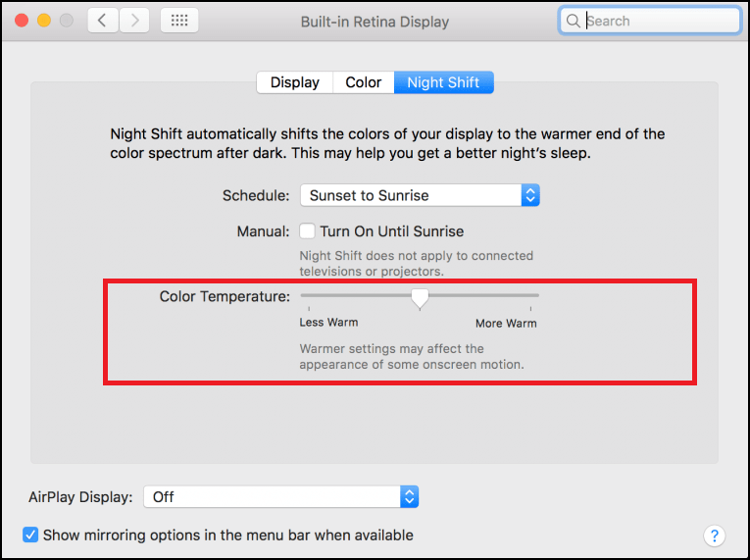Click the Color Temperature slider thumb
This screenshot has width=750, height=560.
click(420, 297)
